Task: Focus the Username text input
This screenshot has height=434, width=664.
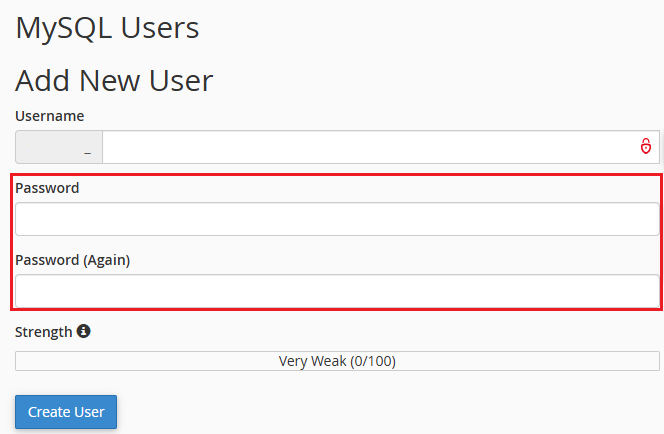Action: click(381, 147)
